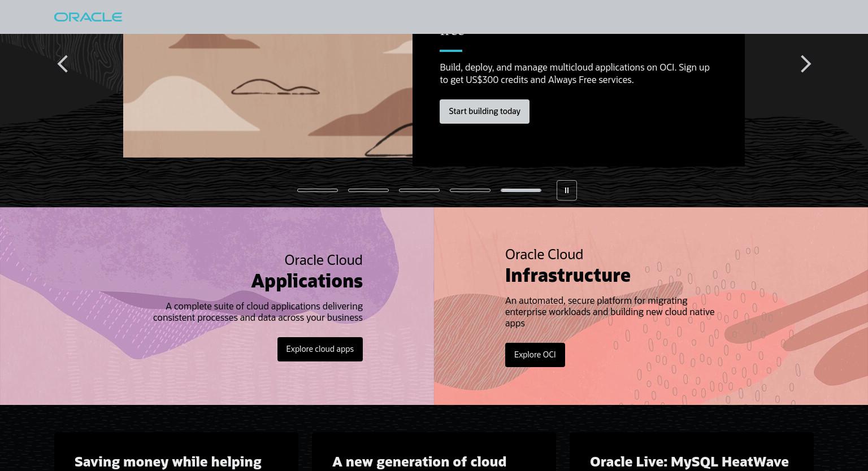
Task: Select the third carousel slide indicator
Action: pyautogui.click(x=419, y=190)
